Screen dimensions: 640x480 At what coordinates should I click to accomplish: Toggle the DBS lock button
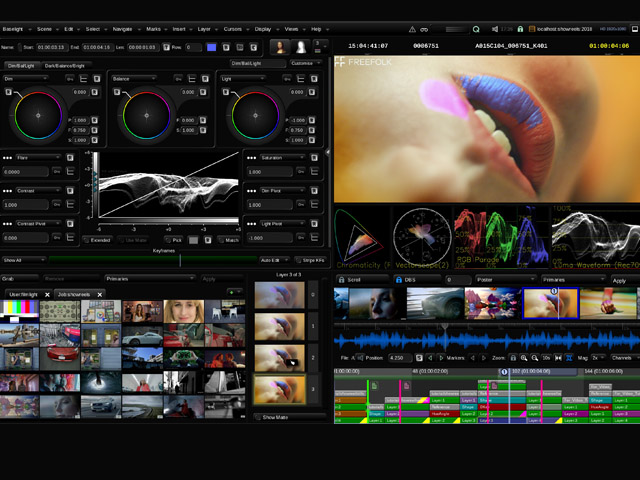click(418, 280)
